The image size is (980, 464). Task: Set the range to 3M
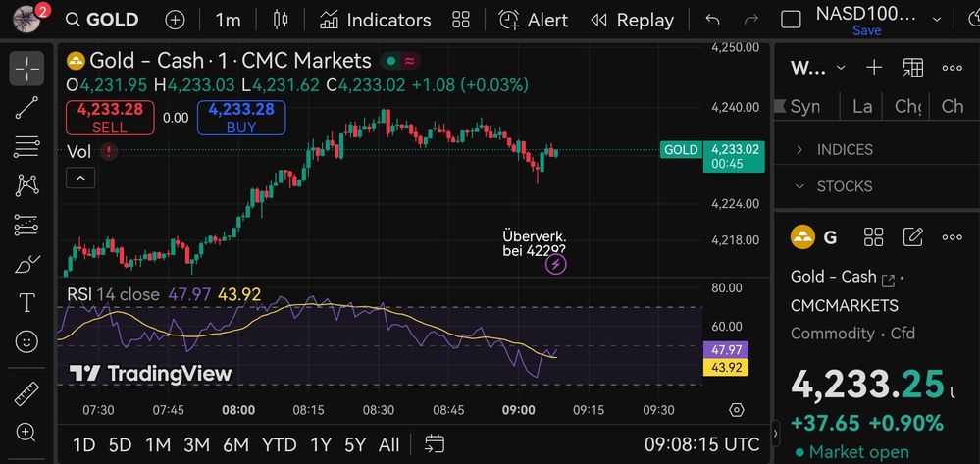pos(196,444)
